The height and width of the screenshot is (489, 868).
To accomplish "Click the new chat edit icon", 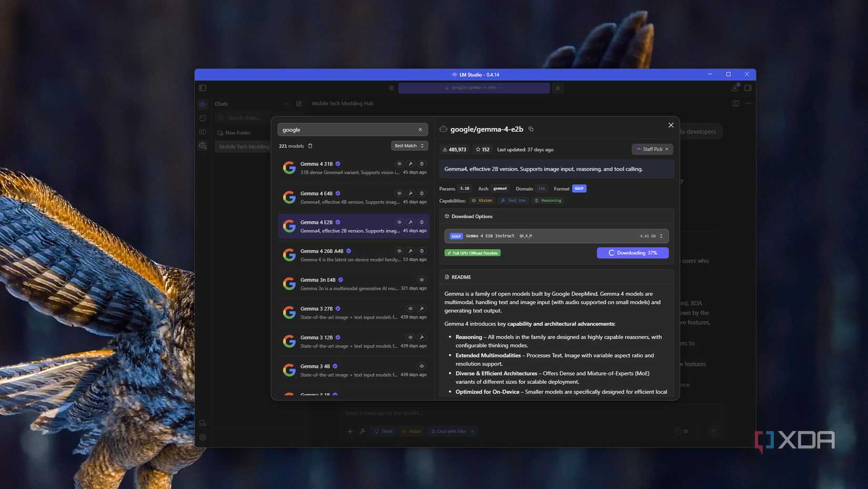I will click(x=299, y=104).
